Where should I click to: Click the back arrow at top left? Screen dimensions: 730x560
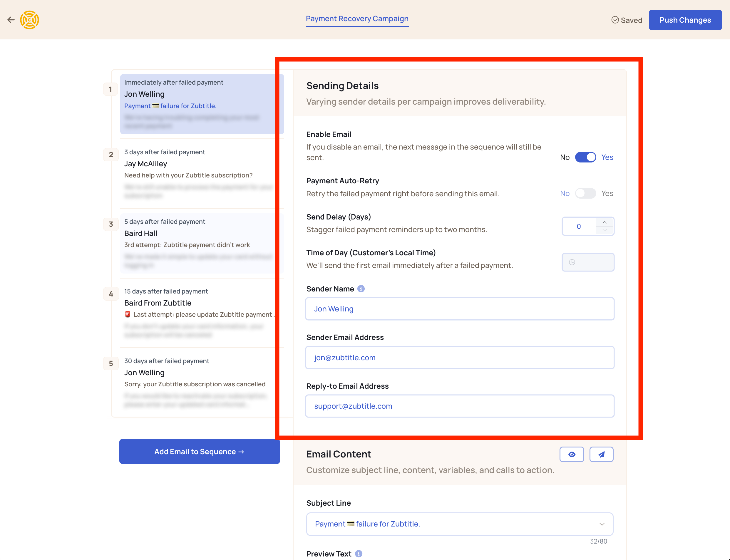11,20
